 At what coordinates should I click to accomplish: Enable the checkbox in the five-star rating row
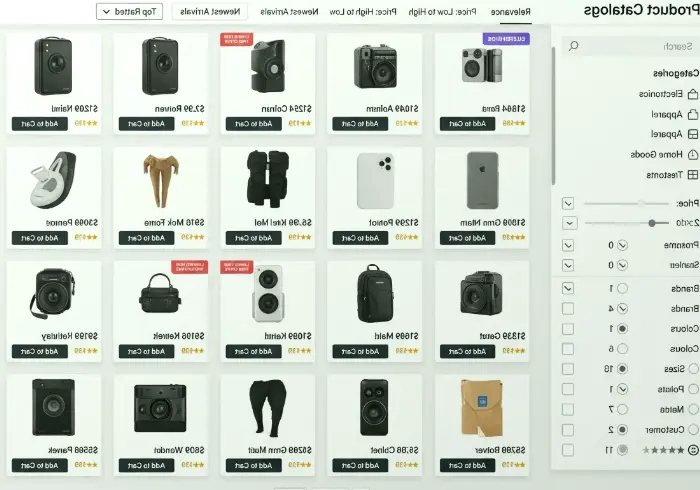coord(568,450)
